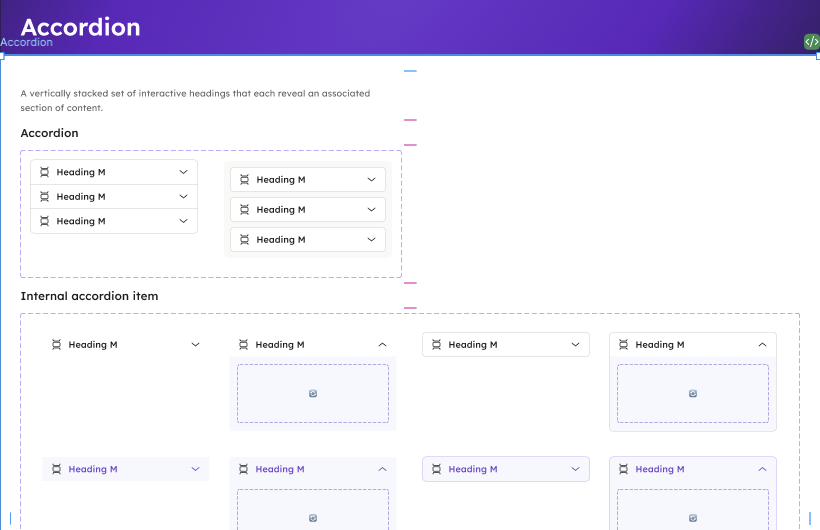Expand the bottom row of the joined accordion
Screen dimensions: 820x530
click(x=114, y=221)
